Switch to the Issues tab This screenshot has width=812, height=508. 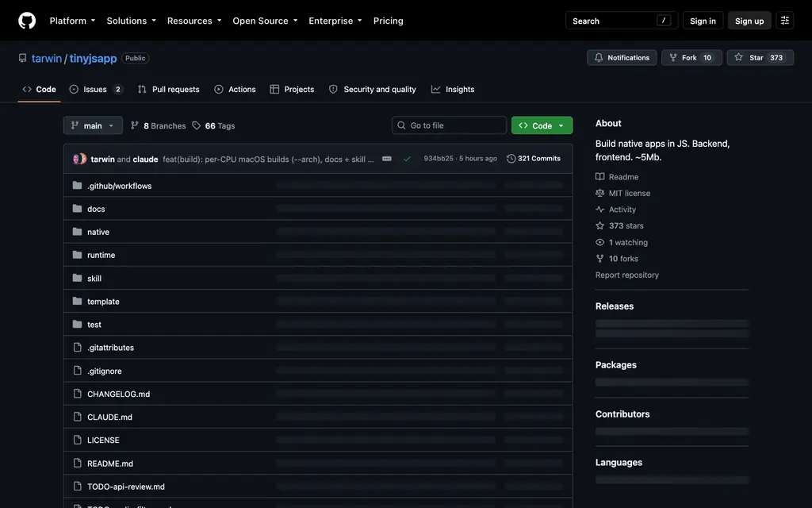click(x=96, y=89)
